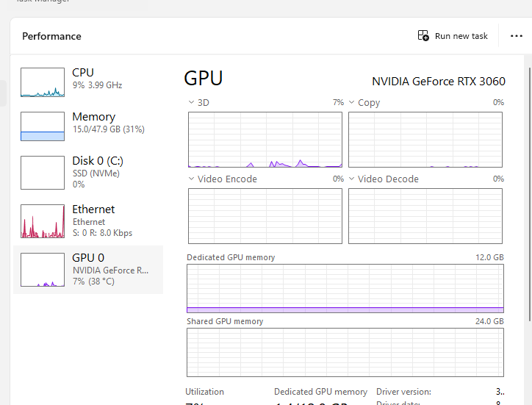Select the Disk 0 (C:) graph thumbnail
Viewport: 532px width, 405px height.
(x=43, y=173)
